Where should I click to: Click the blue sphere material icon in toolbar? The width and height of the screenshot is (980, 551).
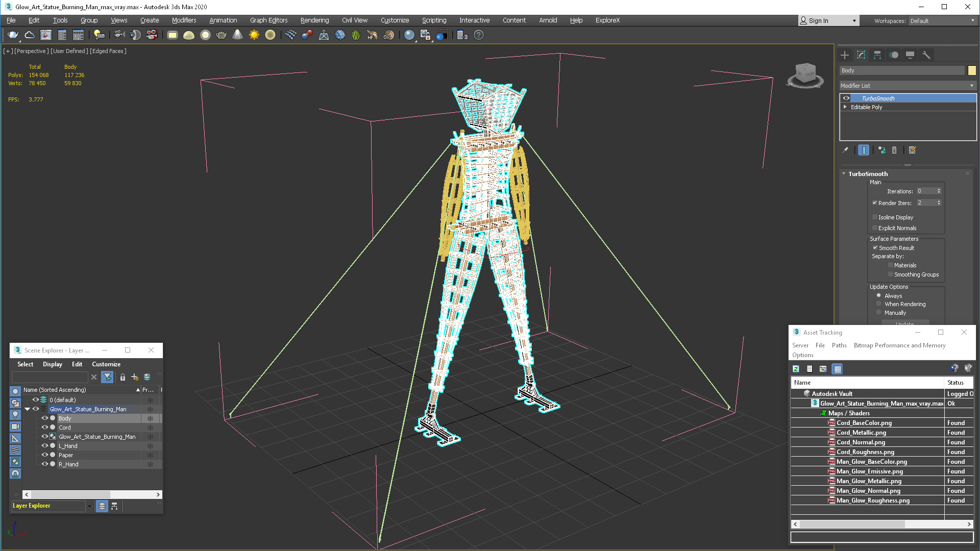click(x=409, y=35)
